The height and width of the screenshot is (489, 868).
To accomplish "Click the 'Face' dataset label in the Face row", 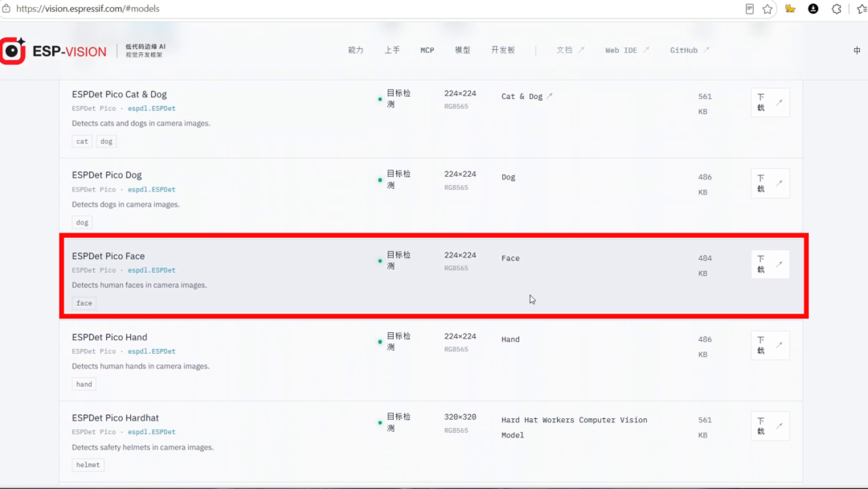I will [510, 258].
